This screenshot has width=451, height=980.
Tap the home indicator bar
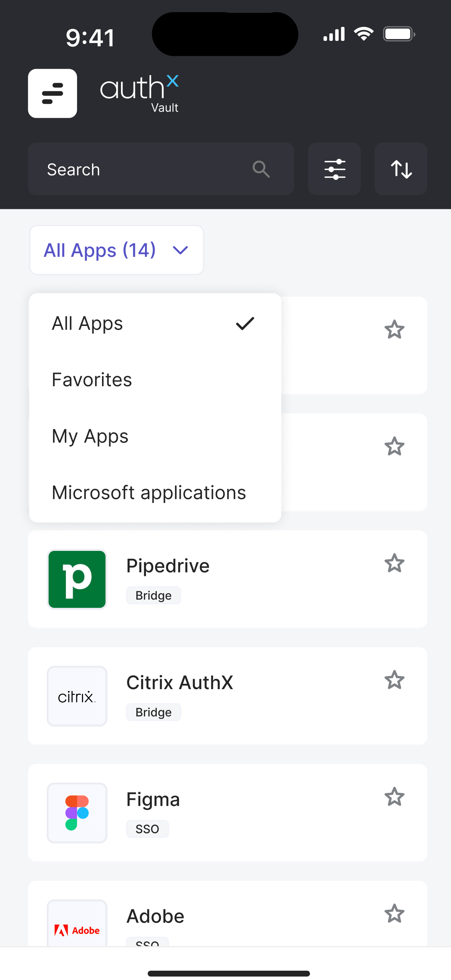pyautogui.click(x=228, y=973)
